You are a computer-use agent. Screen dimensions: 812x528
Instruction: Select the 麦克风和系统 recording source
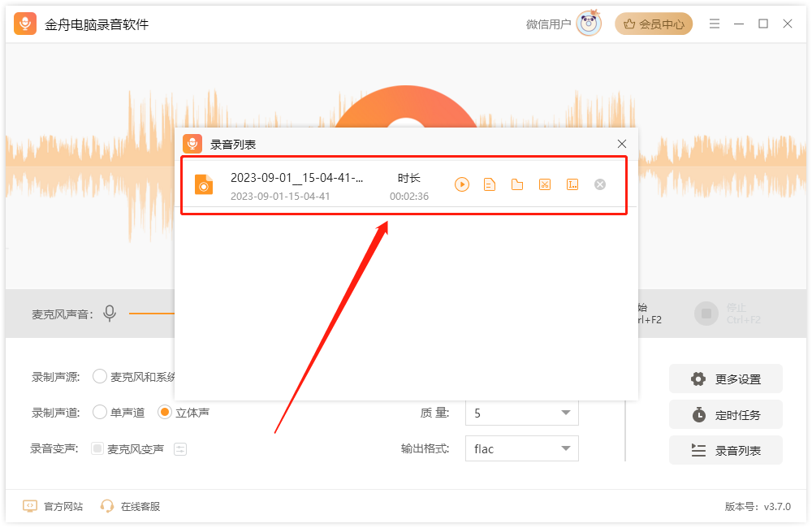(99, 375)
